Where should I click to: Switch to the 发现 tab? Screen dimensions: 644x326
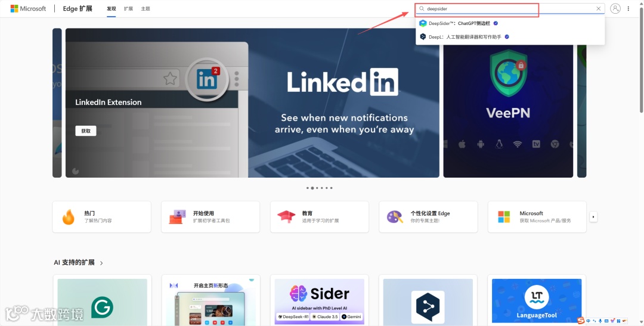[112, 8]
